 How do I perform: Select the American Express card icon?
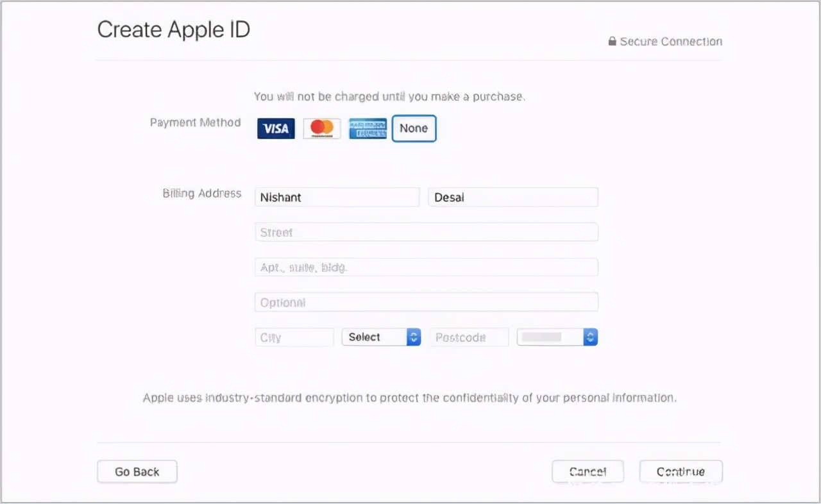[x=368, y=128]
